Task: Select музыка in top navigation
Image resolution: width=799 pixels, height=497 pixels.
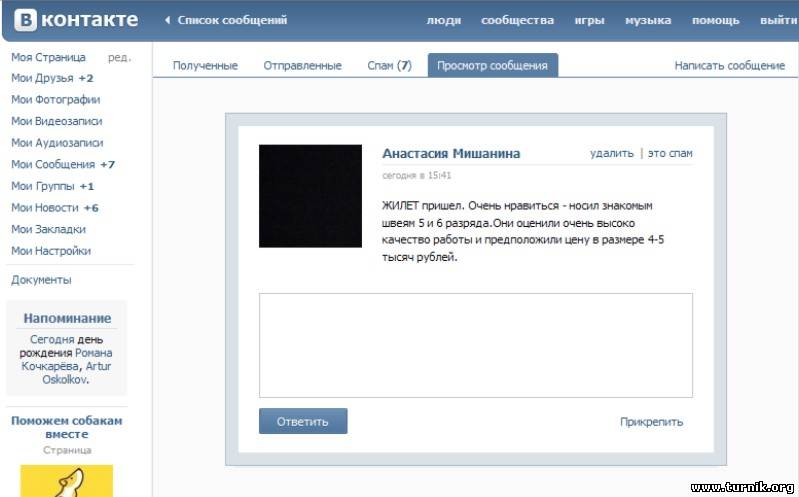Action: tap(648, 21)
